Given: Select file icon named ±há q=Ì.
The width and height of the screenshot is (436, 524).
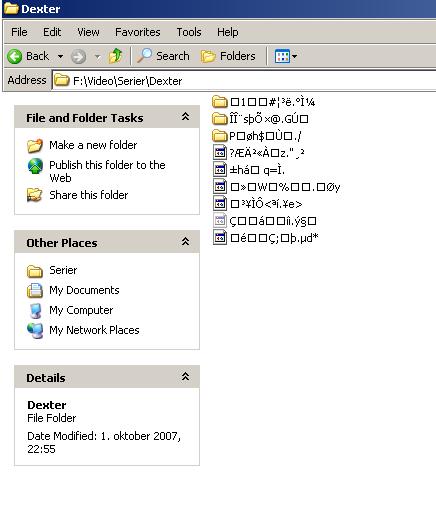Looking at the screenshot, I should click(x=220, y=169).
